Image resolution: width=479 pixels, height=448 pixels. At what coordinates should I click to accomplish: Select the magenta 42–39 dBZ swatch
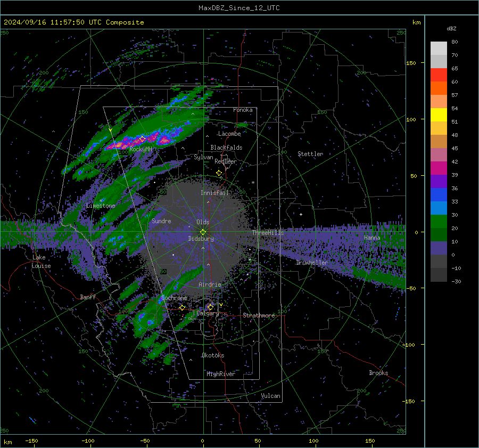tap(439, 168)
